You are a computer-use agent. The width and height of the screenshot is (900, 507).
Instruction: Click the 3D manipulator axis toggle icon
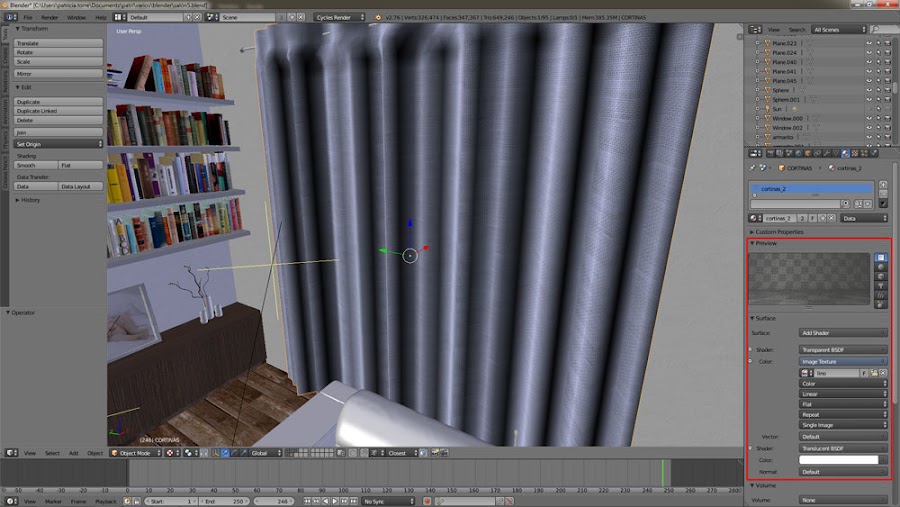click(216, 453)
